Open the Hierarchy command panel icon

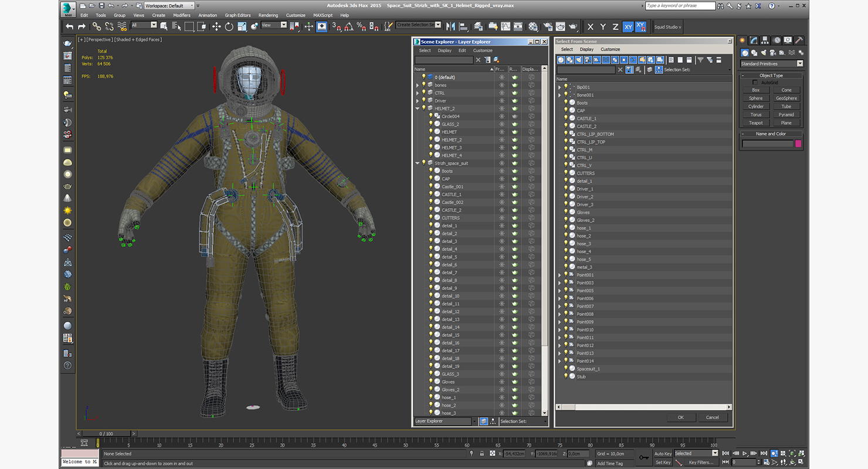tap(766, 40)
